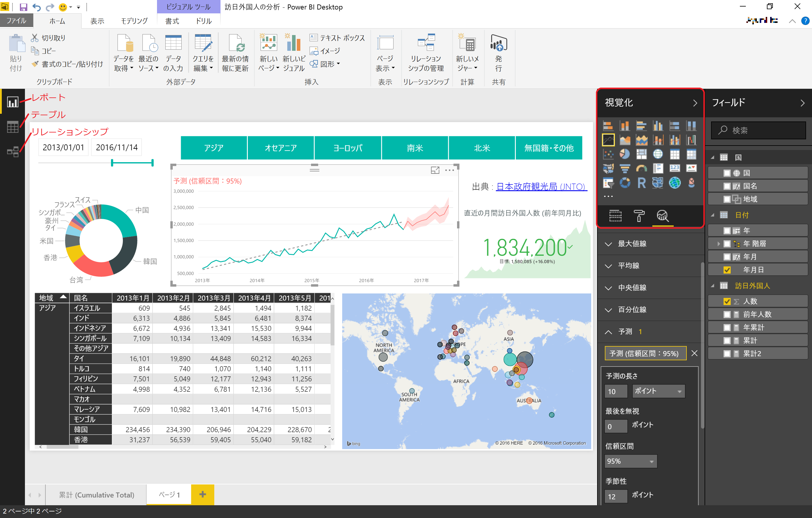Check the 年月 field checkbox
Viewport: 812px width, 518px height.
727,257
